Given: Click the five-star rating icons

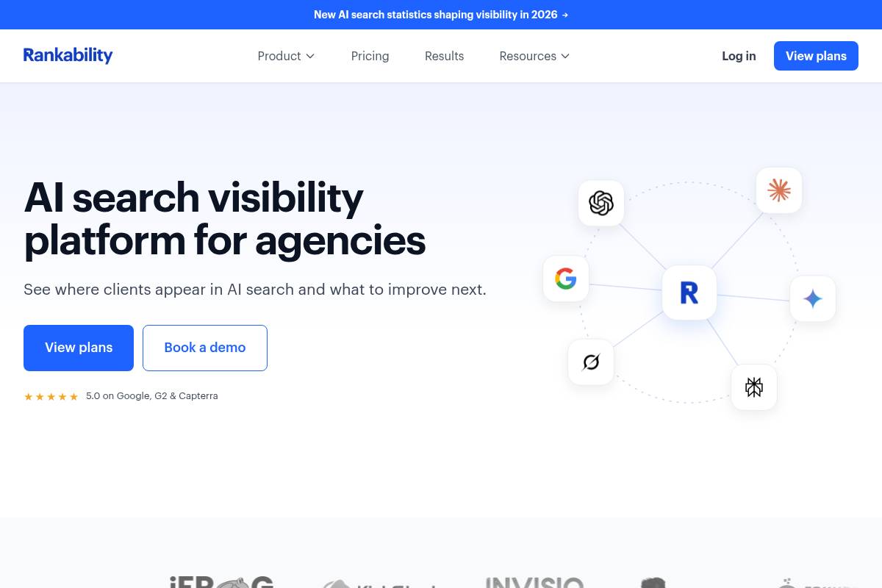Looking at the screenshot, I should (51, 396).
